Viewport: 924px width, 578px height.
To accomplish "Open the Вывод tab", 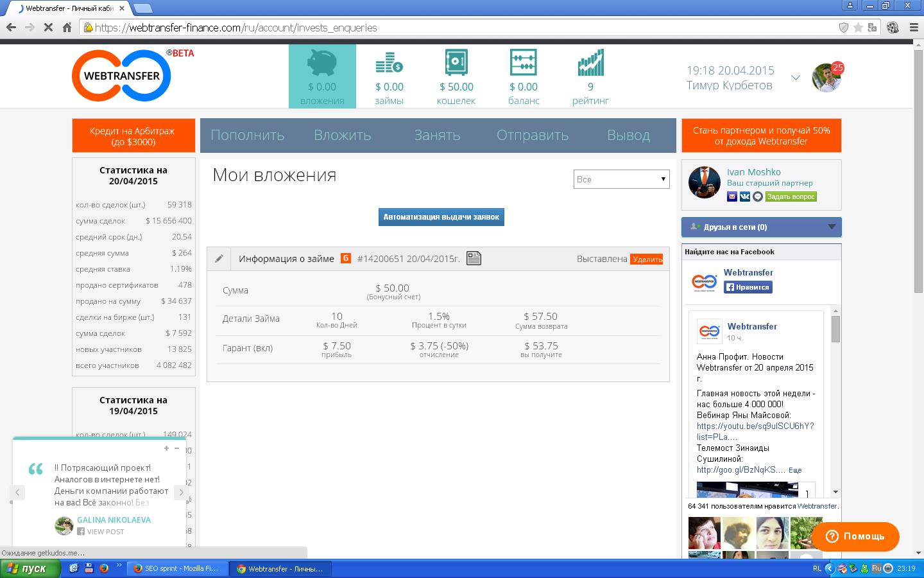I will click(628, 135).
